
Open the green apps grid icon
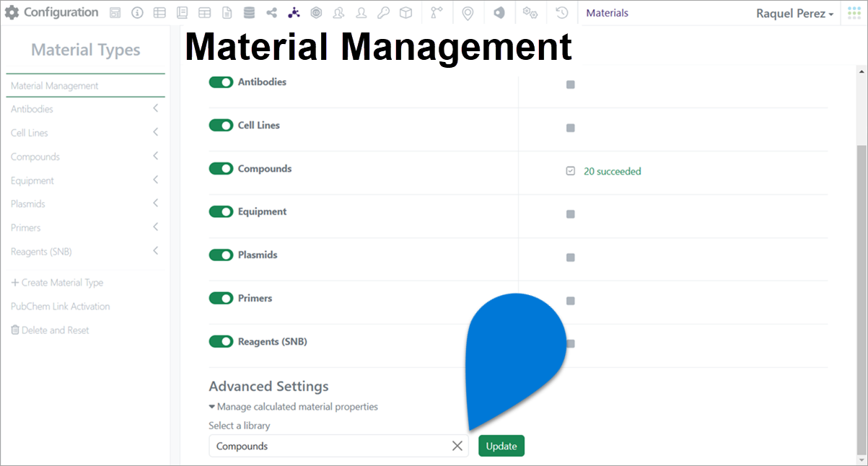[854, 13]
